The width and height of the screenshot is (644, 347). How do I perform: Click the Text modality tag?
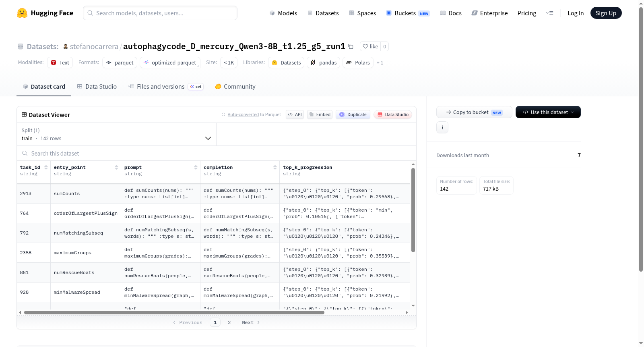click(x=60, y=62)
